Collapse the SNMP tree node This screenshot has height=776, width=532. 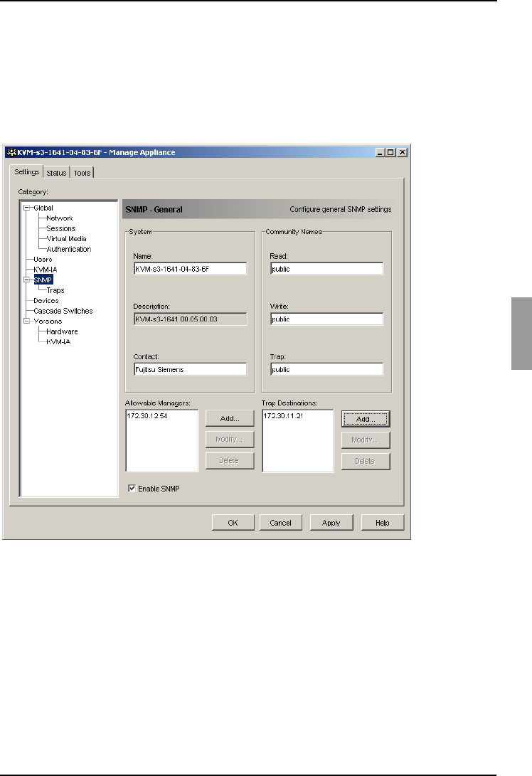point(27,280)
